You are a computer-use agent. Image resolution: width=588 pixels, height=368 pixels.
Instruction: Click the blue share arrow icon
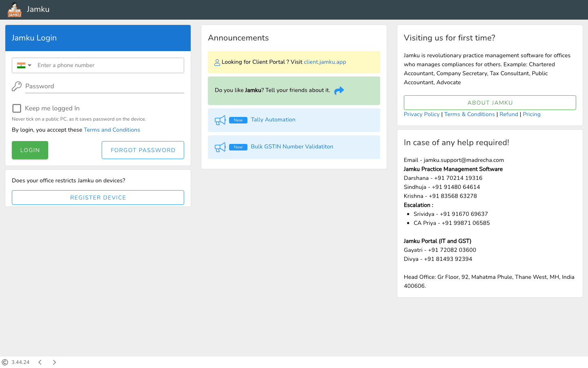[339, 91]
